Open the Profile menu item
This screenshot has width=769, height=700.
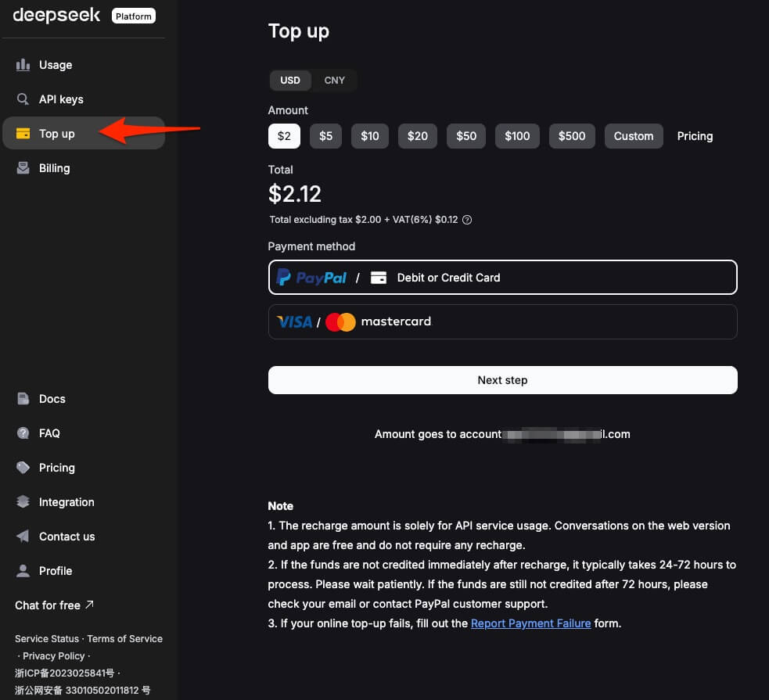click(x=84, y=571)
